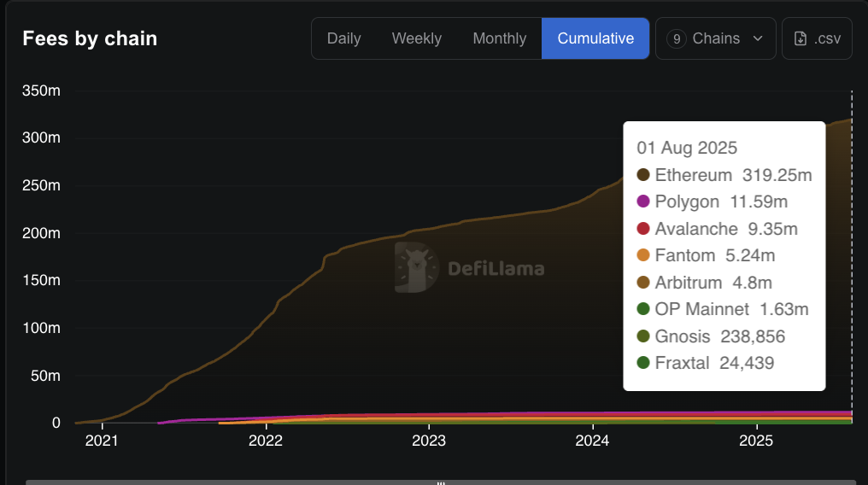Click the 200m y-axis label
868x485 pixels.
pyautogui.click(x=41, y=233)
